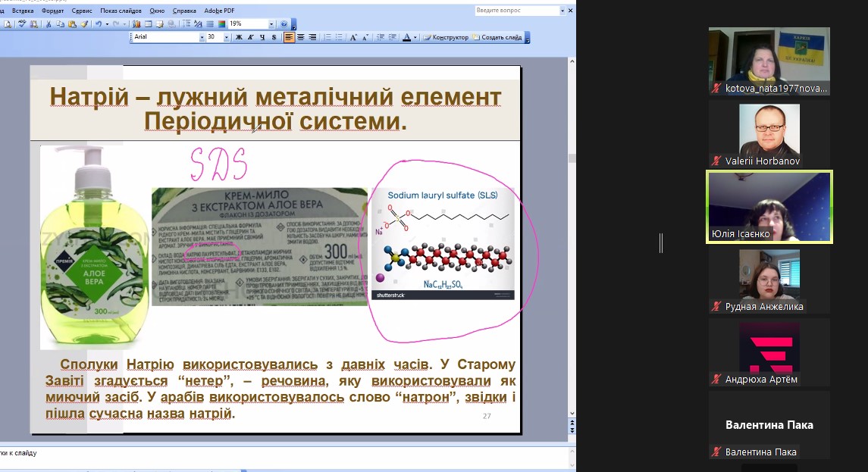Expand the undo history dropdown arrow
Viewport: 868px width, 472px height.
click(106, 24)
